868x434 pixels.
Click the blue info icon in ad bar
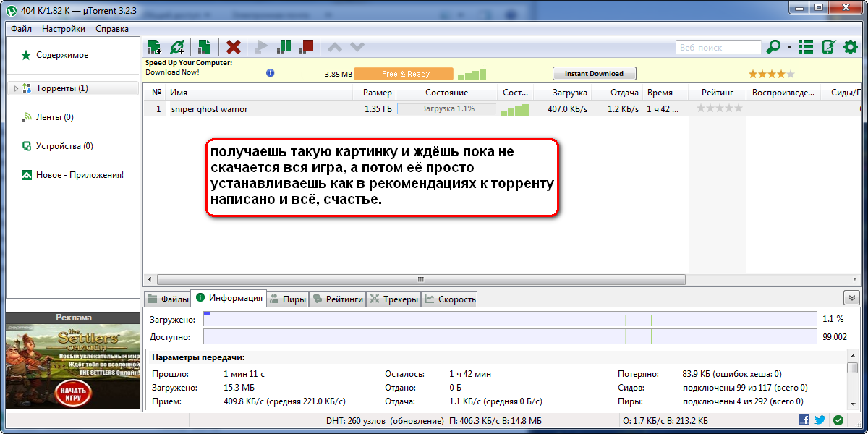pos(271,73)
